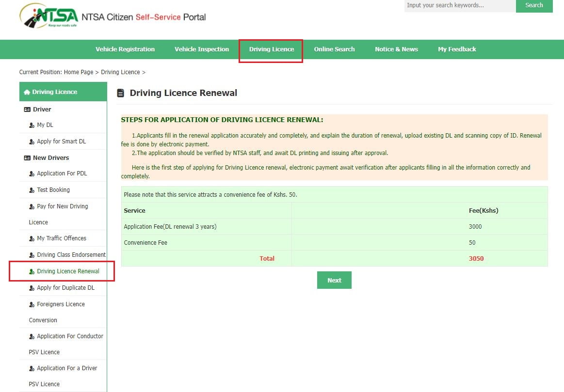The width and height of the screenshot is (564, 392).
Task: Click the red Total label
Action: (267, 259)
